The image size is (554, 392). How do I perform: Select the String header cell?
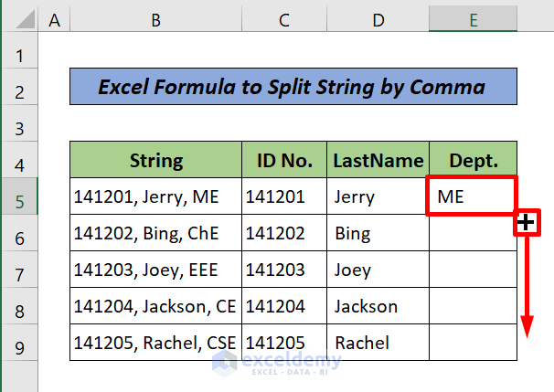pos(155,161)
